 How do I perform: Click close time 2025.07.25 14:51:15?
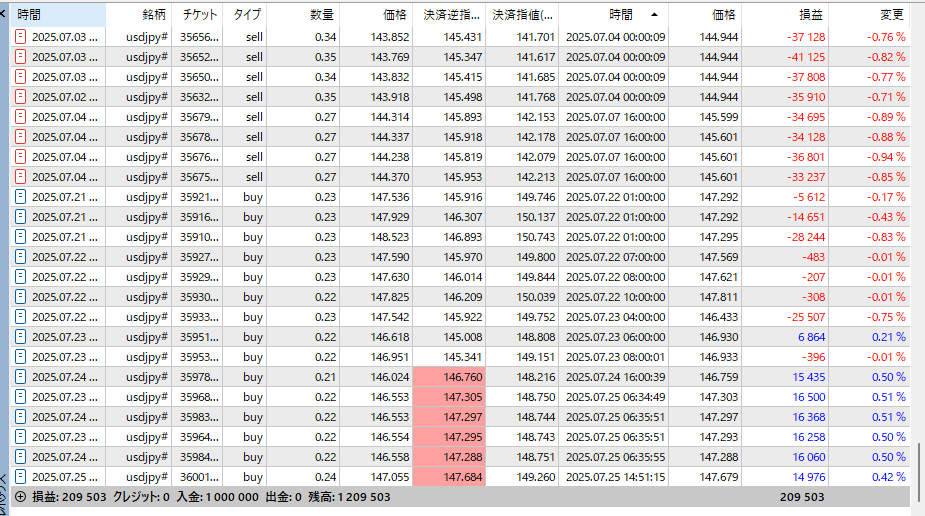(x=615, y=476)
